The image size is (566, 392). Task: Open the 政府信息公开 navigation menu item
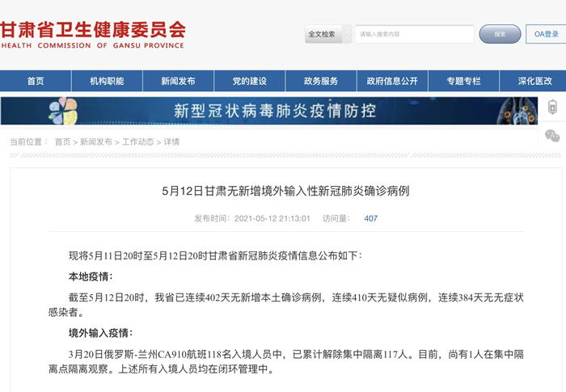pyautogui.click(x=392, y=81)
